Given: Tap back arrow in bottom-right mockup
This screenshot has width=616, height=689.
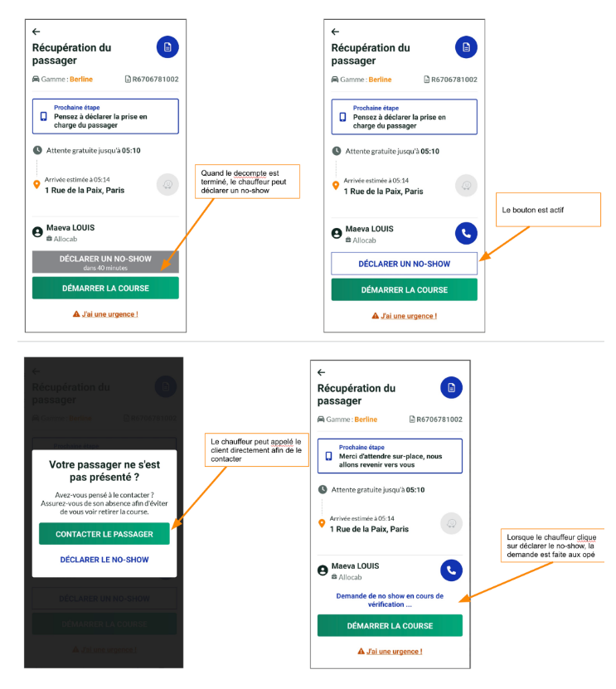Looking at the screenshot, I should click(x=321, y=372).
